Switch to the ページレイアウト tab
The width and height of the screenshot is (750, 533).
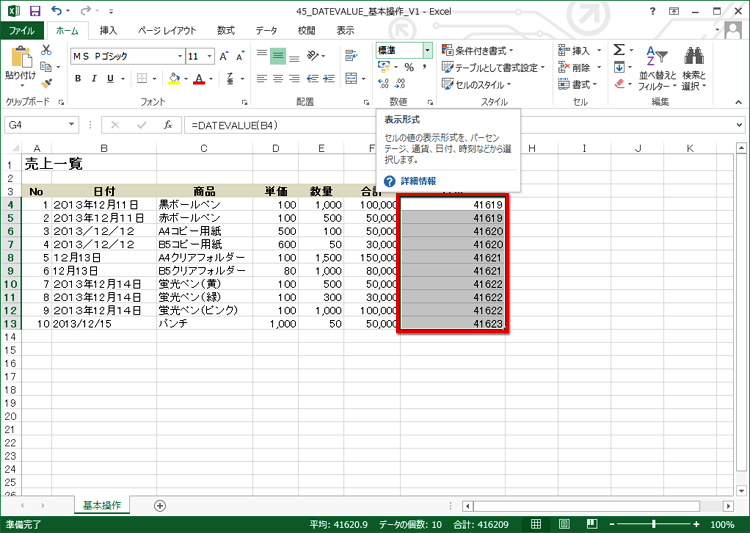click(x=167, y=31)
